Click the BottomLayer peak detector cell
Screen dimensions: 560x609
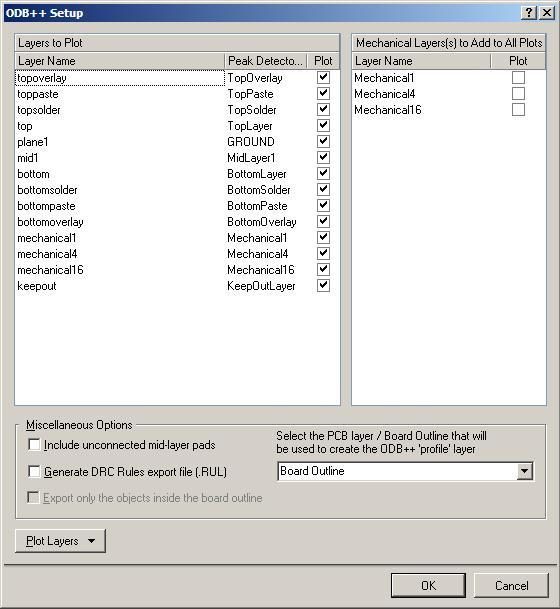click(257, 174)
